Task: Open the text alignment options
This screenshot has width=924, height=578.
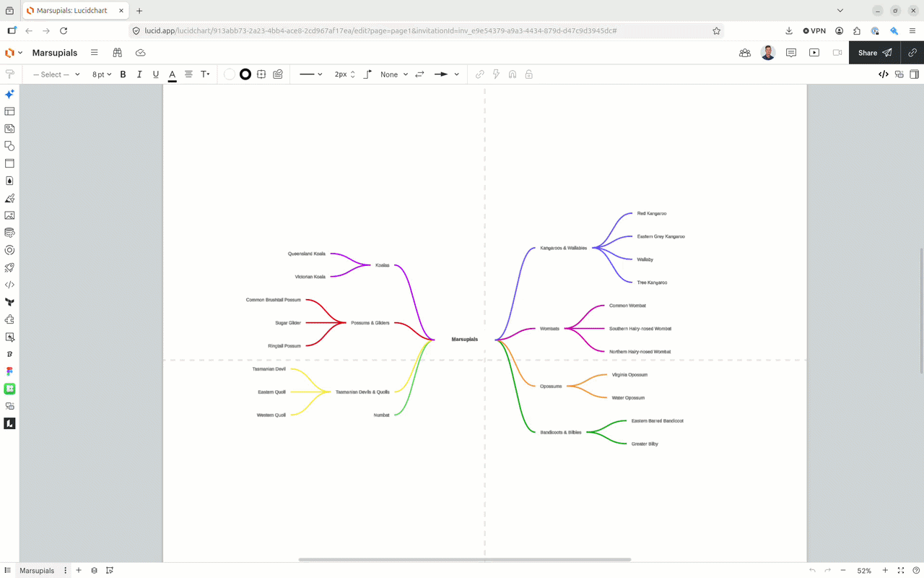Action: click(x=188, y=74)
